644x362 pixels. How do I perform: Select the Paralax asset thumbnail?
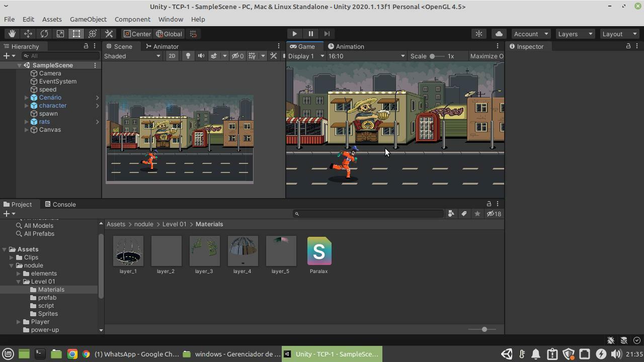tap(319, 251)
